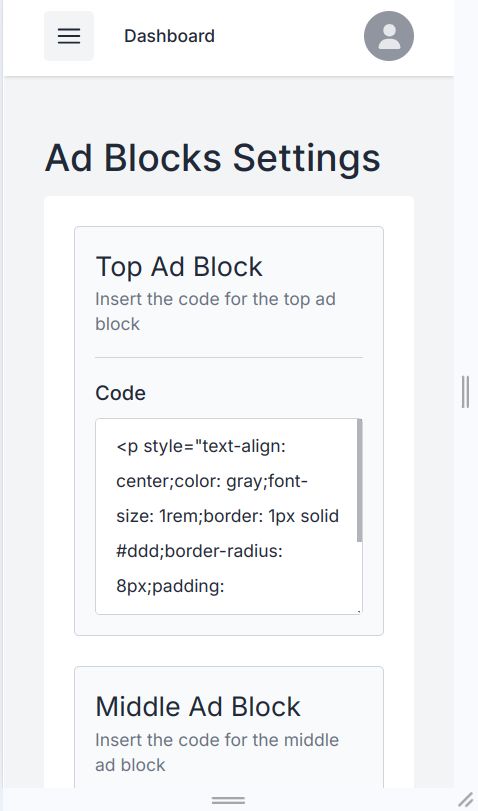Click the bottom horizontal viewport resize handle
The image size is (478, 811).
click(x=228, y=800)
